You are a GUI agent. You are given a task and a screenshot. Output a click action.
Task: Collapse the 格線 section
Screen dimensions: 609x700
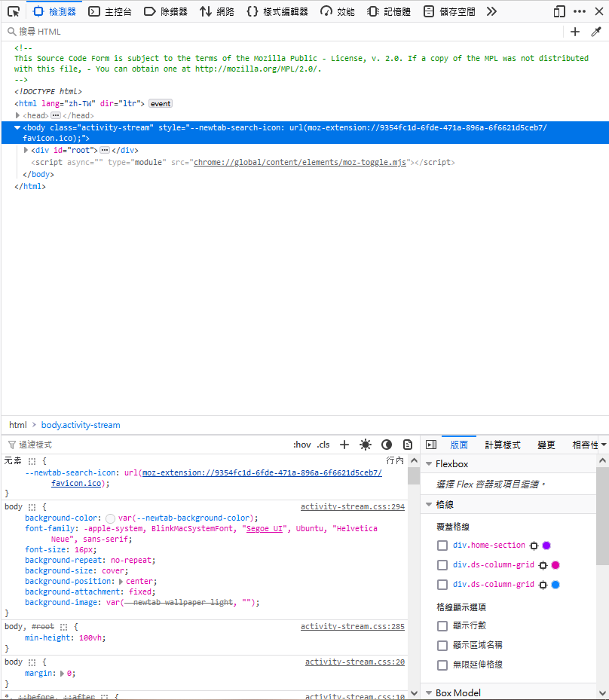429,504
